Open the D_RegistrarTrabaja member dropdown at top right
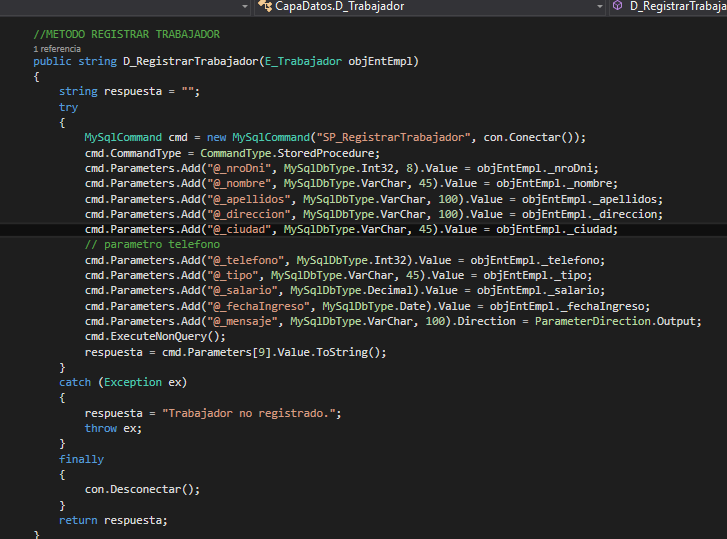This screenshot has width=727, height=539. pos(668,6)
